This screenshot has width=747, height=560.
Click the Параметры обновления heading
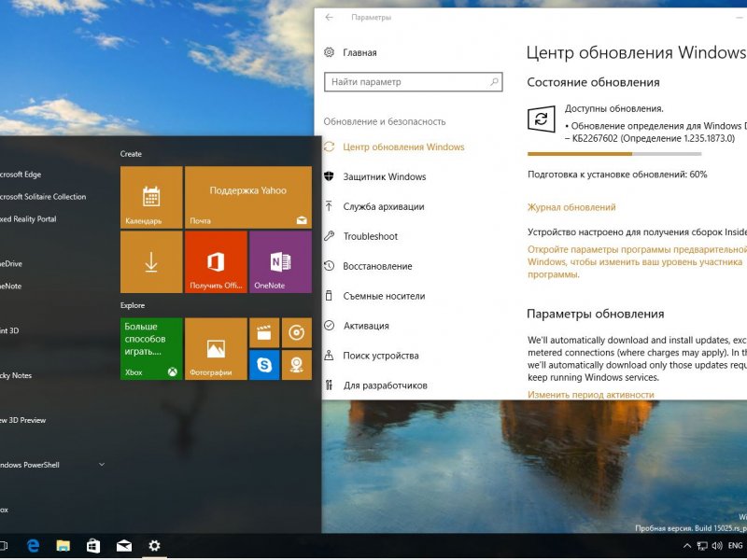[x=595, y=315]
